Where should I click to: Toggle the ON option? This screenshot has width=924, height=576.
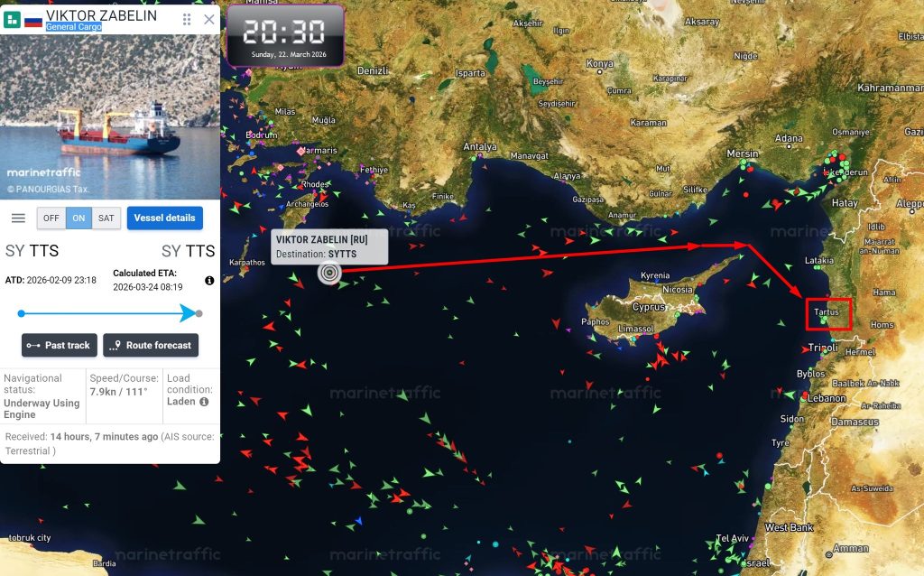coord(79,218)
